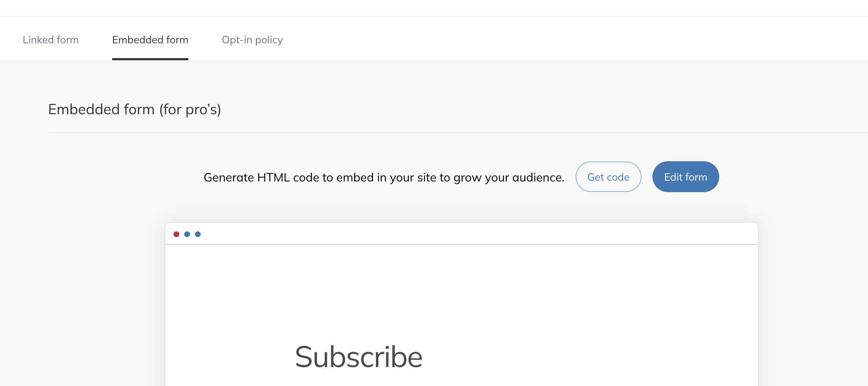The width and height of the screenshot is (868, 386).
Task: Click the "Embedded form (for pro's)" heading
Action: (134, 109)
